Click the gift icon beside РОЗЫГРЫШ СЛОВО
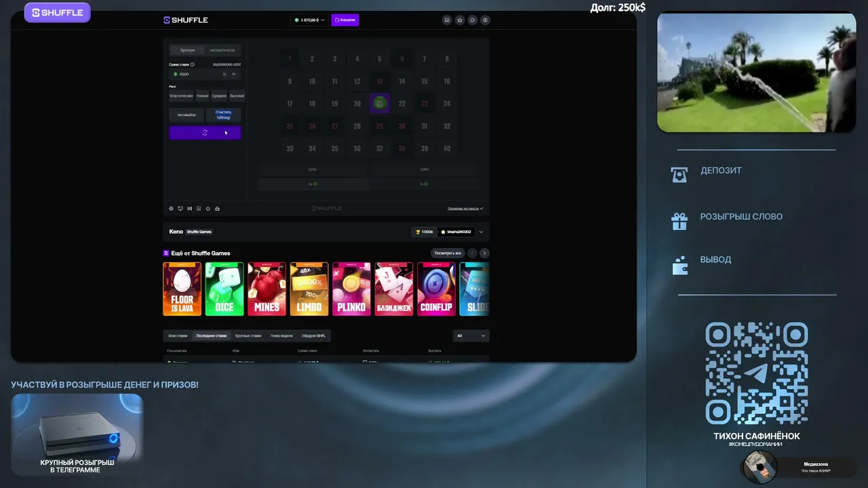Image resolution: width=868 pixels, height=488 pixels. click(679, 221)
